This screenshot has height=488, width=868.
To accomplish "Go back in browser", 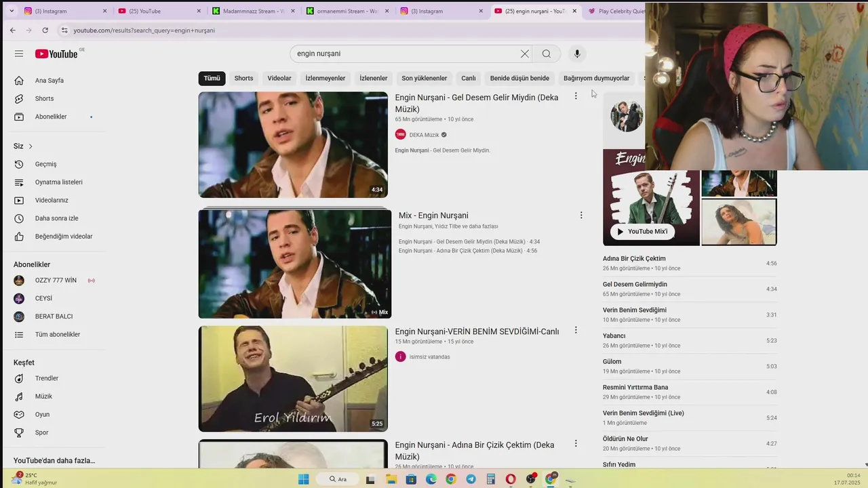I will [13, 30].
